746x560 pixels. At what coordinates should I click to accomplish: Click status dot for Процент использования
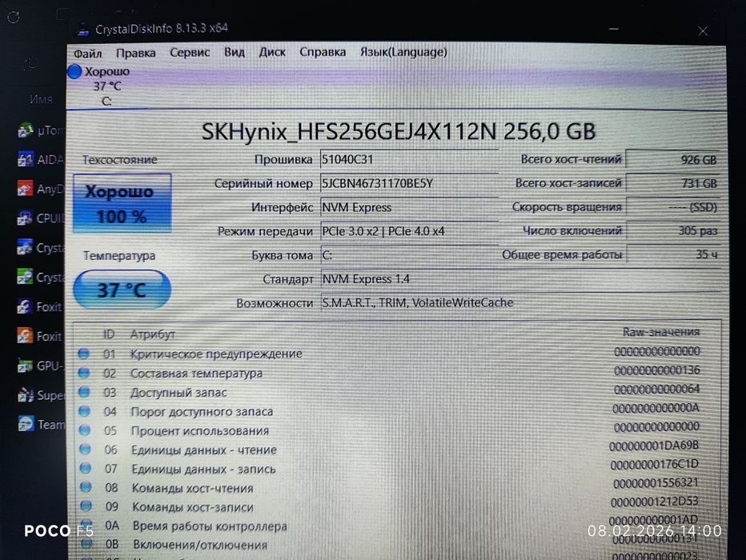coord(85,430)
